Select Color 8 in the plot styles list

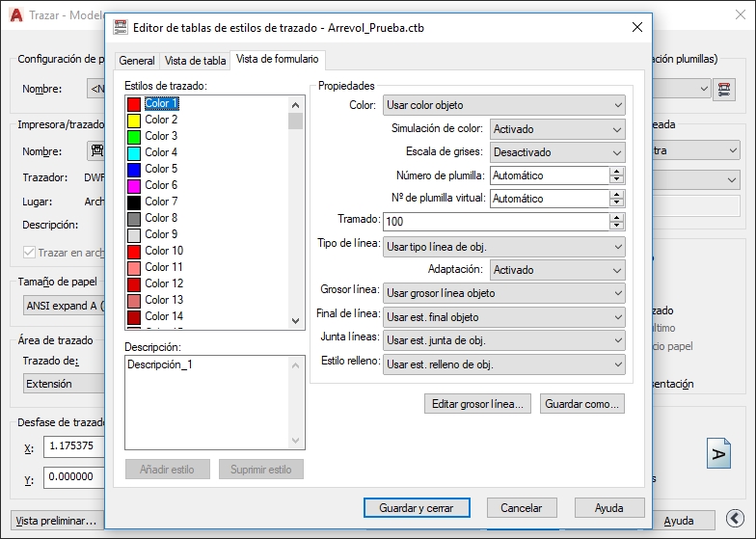tap(161, 218)
